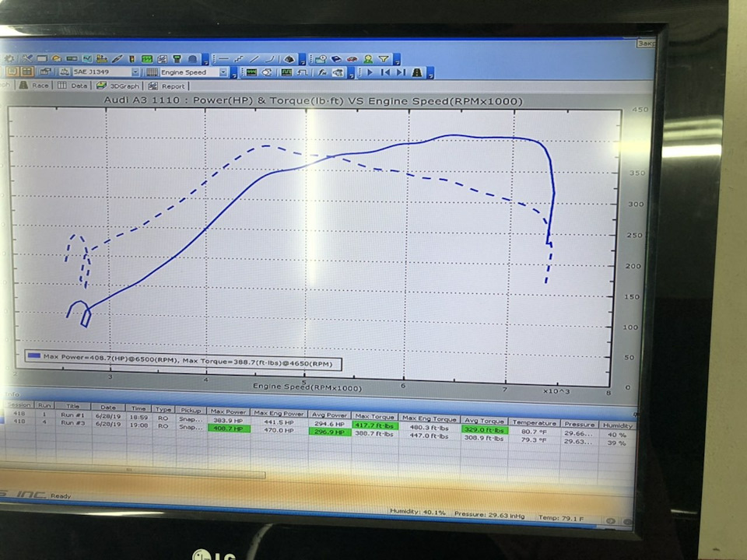Click the balance scale icon beside SAE J1349
Viewport: 747px width, 560px height.
[65, 72]
